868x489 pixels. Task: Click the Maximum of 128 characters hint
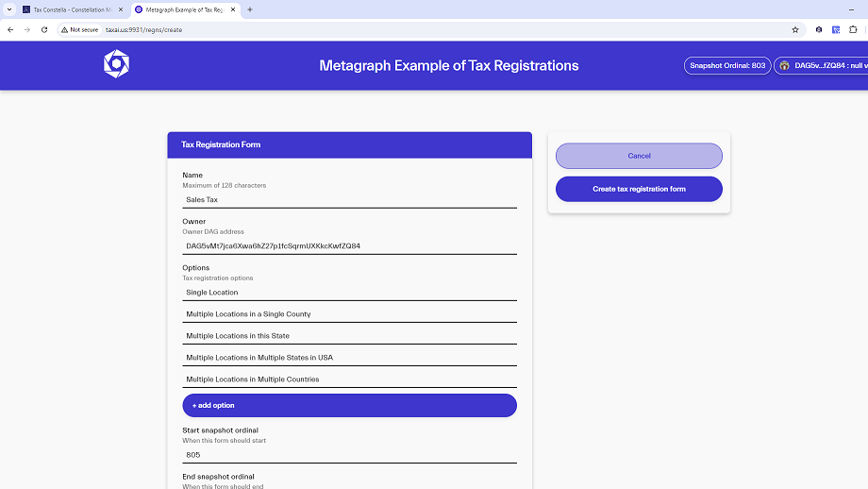[225, 186]
